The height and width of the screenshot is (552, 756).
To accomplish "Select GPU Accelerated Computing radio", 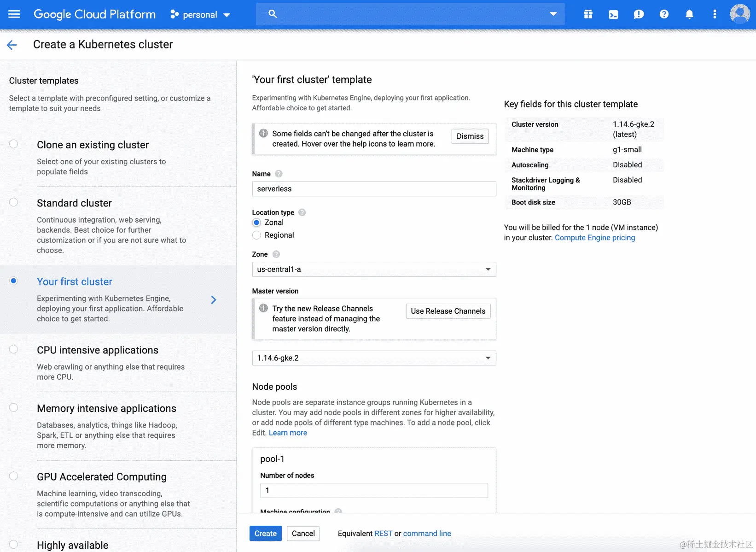I will pos(14,476).
